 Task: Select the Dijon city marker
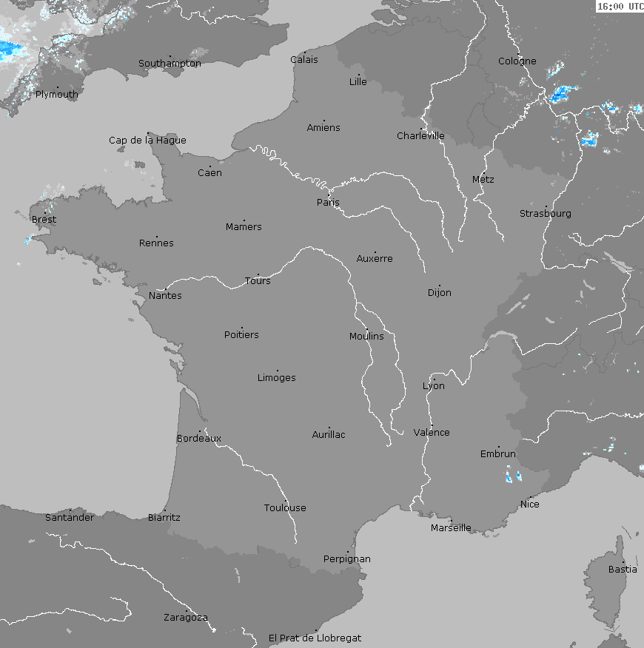[x=439, y=286]
